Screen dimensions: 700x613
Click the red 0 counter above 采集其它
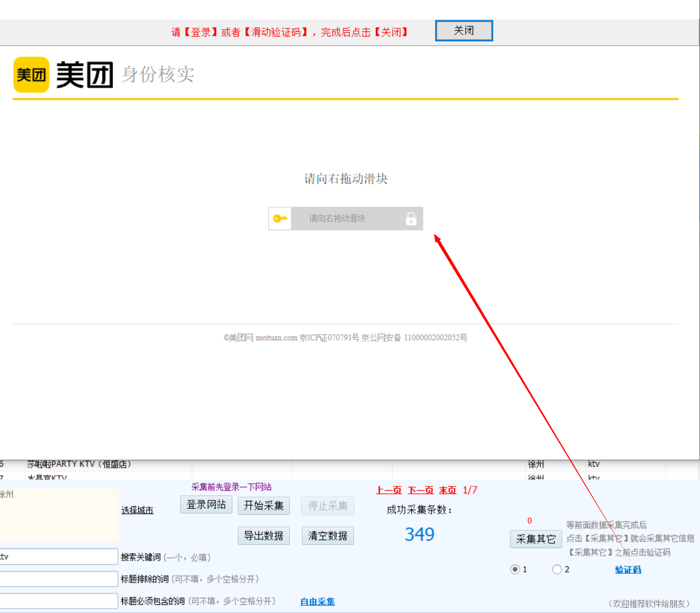point(530,521)
